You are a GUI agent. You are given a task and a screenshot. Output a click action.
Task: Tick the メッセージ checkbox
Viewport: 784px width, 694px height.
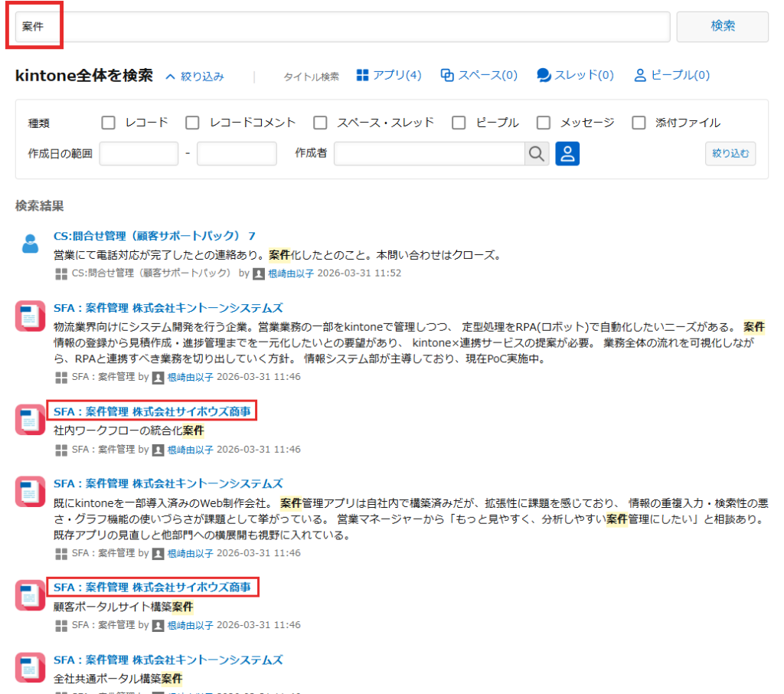544,123
